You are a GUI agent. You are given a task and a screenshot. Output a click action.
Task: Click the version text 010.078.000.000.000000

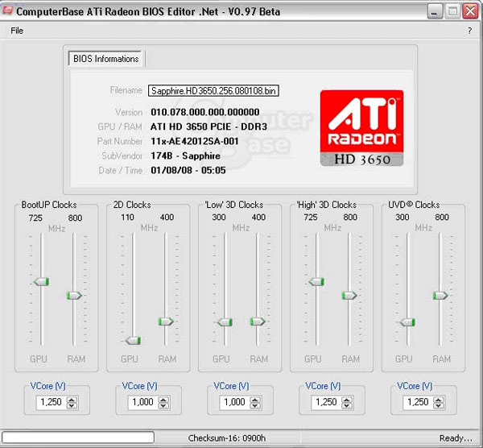pos(205,112)
